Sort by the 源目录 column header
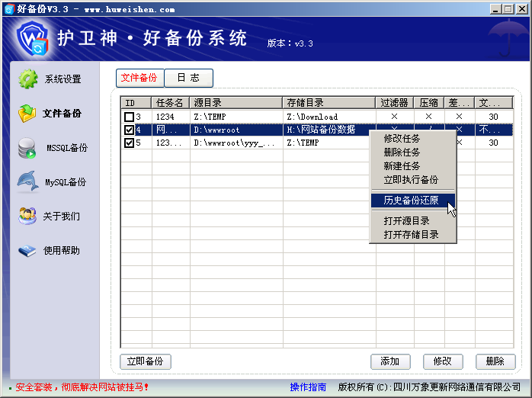Viewport: 532px width, 398px height. coord(236,103)
